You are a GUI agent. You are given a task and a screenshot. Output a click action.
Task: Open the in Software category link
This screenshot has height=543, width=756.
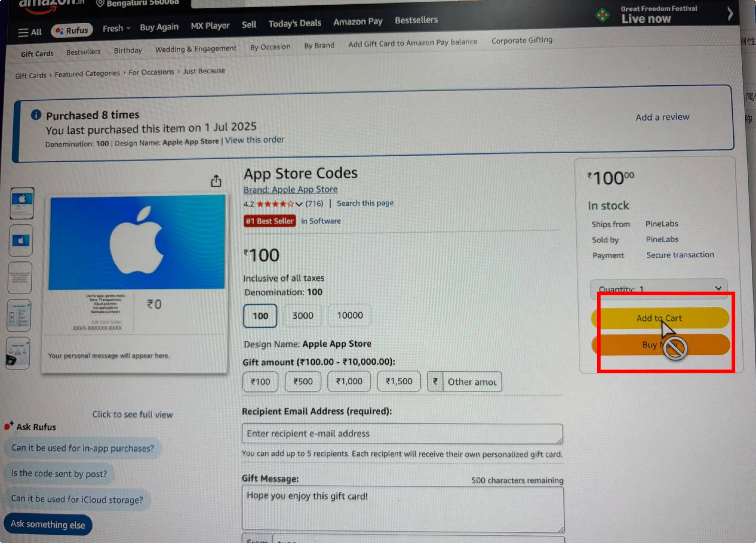pos(321,221)
